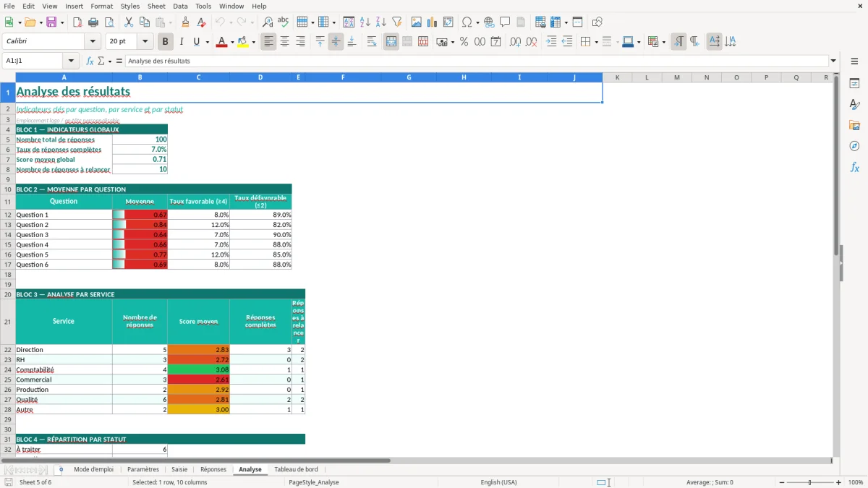Toggle left-to-right text direction
868x488 pixels.
pyautogui.click(x=678, y=42)
